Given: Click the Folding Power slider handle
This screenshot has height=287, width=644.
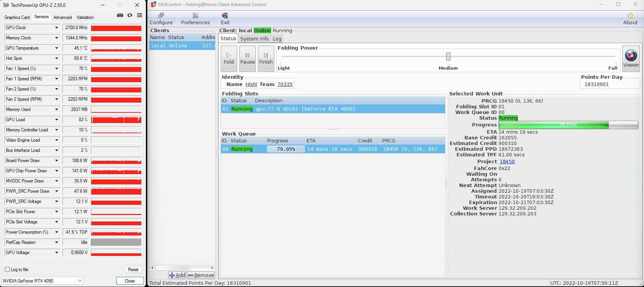Looking at the screenshot, I should click(x=448, y=57).
